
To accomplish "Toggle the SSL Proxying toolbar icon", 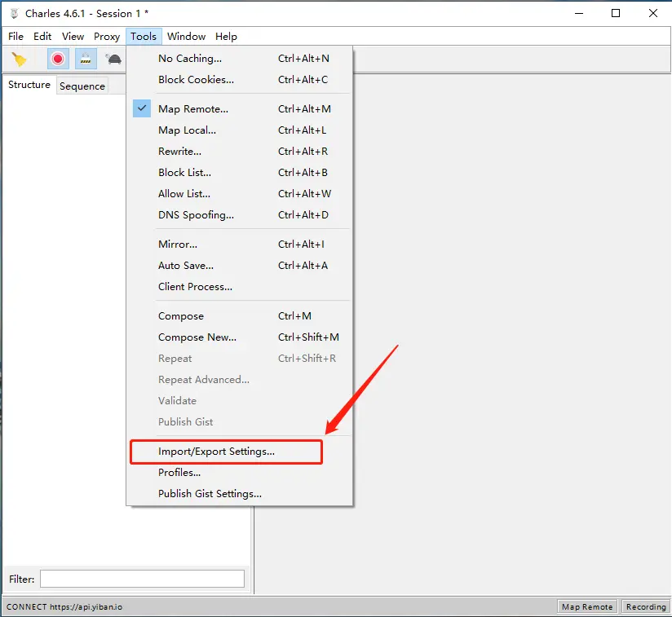I will coord(86,59).
